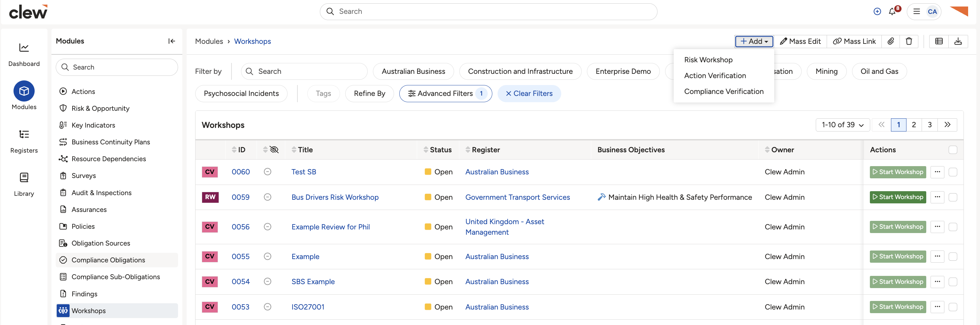Go to page 2 of Workshops
The height and width of the screenshot is (325, 980).
(913, 125)
